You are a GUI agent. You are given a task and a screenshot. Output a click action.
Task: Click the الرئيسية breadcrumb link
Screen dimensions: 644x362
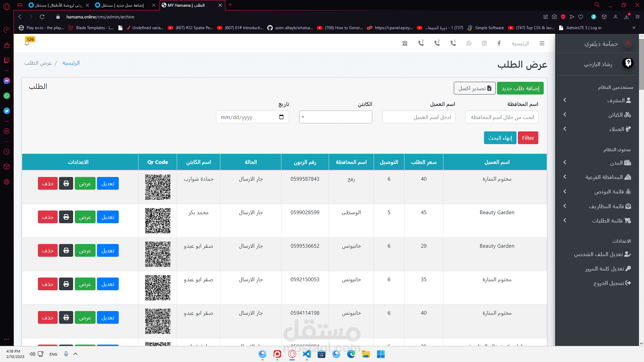71,63
